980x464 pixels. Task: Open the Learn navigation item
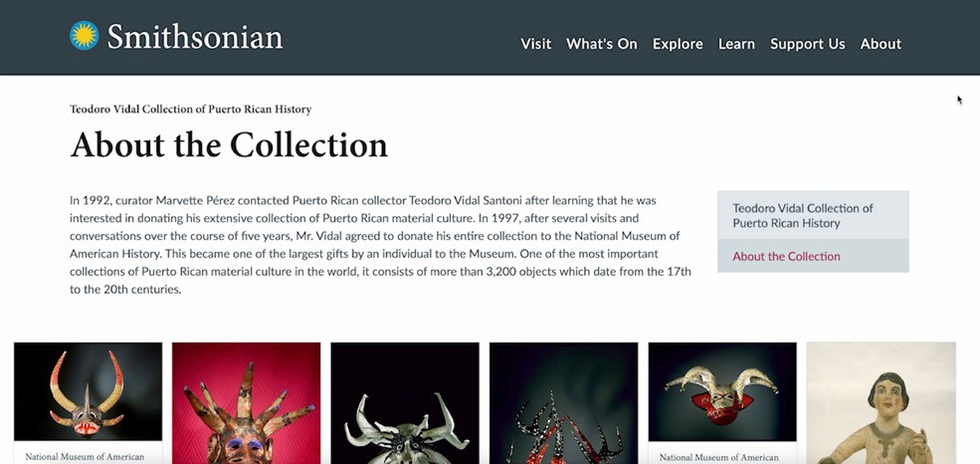(736, 44)
